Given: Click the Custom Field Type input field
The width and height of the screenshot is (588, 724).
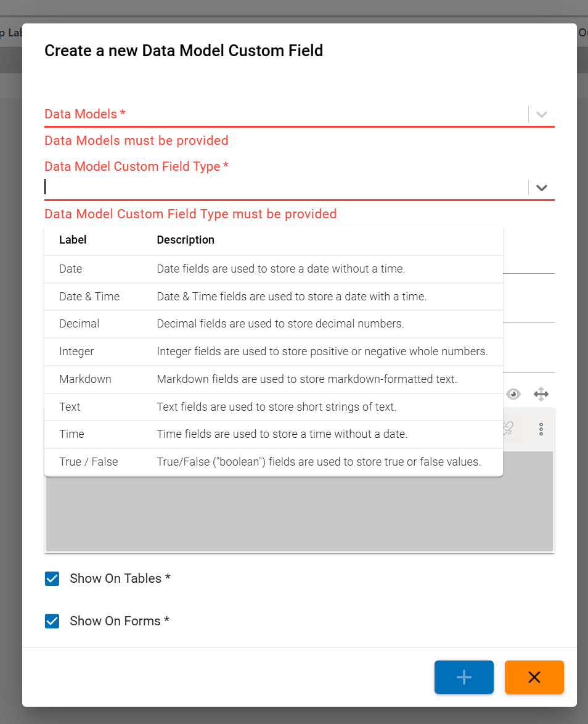Looking at the screenshot, I should click(277, 187).
